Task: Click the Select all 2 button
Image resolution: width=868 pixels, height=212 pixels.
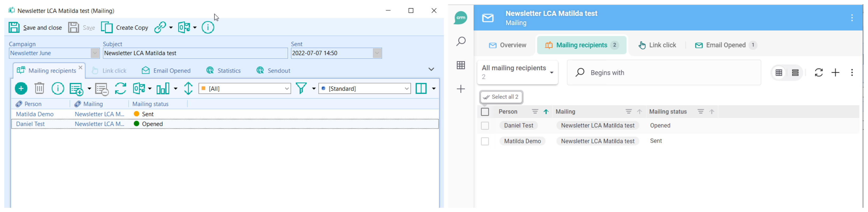Action: tap(501, 97)
